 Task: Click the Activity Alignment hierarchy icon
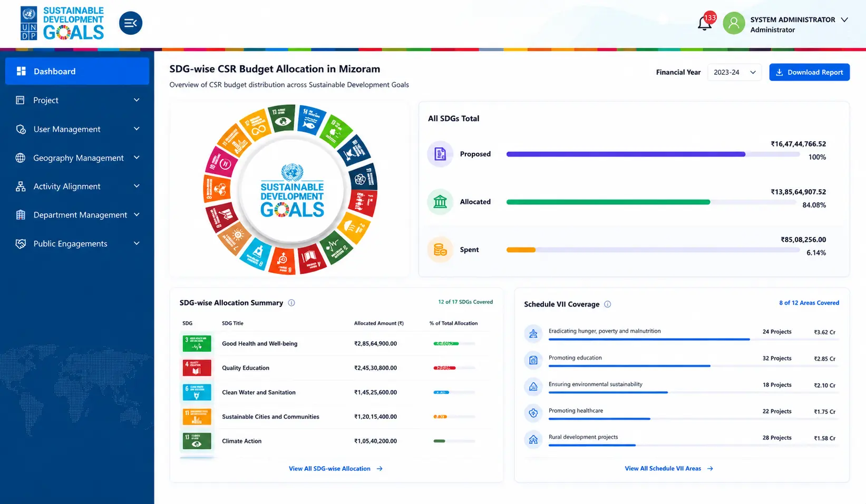pyautogui.click(x=21, y=186)
